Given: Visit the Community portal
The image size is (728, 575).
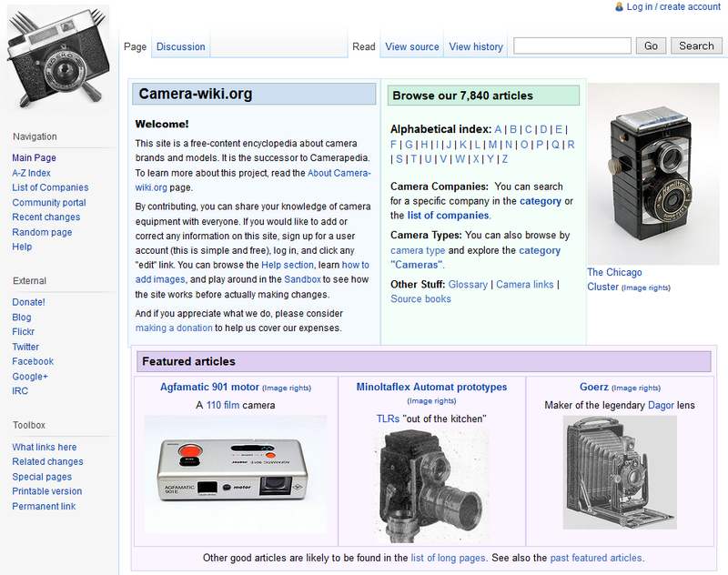Looking at the screenshot, I should pyautogui.click(x=49, y=202).
